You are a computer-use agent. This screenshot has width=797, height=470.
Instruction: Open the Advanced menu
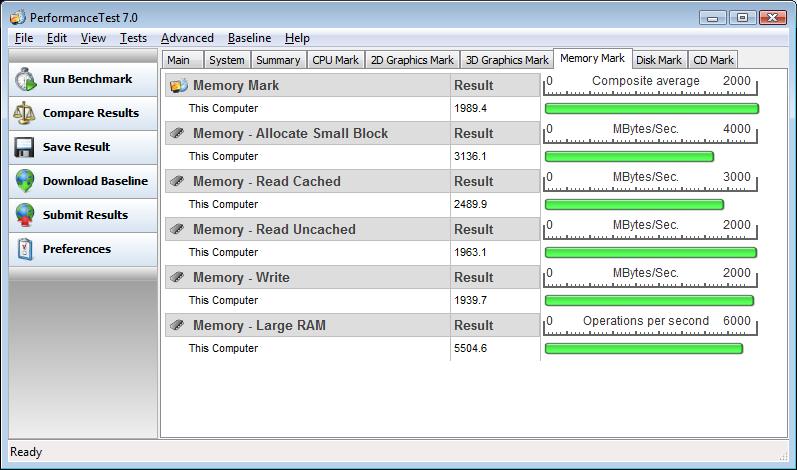click(x=187, y=38)
